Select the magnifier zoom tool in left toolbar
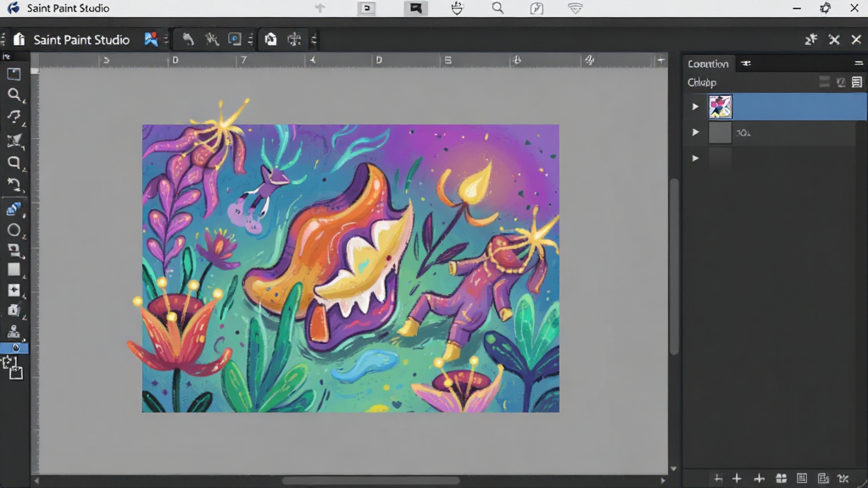Viewport: 868px width, 488px height. point(14,95)
